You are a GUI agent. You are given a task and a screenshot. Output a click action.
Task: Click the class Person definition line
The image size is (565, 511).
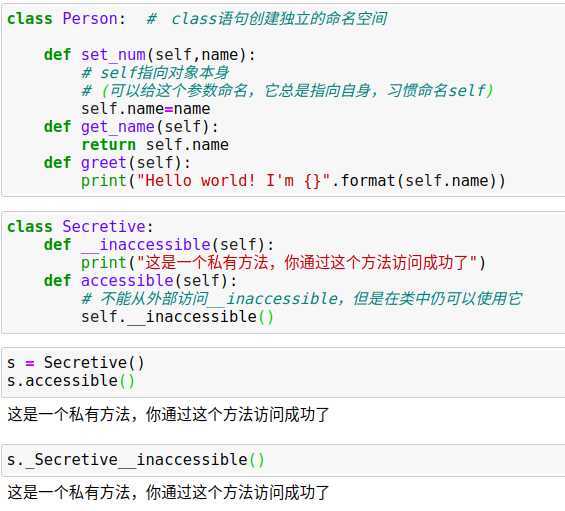click(197, 18)
